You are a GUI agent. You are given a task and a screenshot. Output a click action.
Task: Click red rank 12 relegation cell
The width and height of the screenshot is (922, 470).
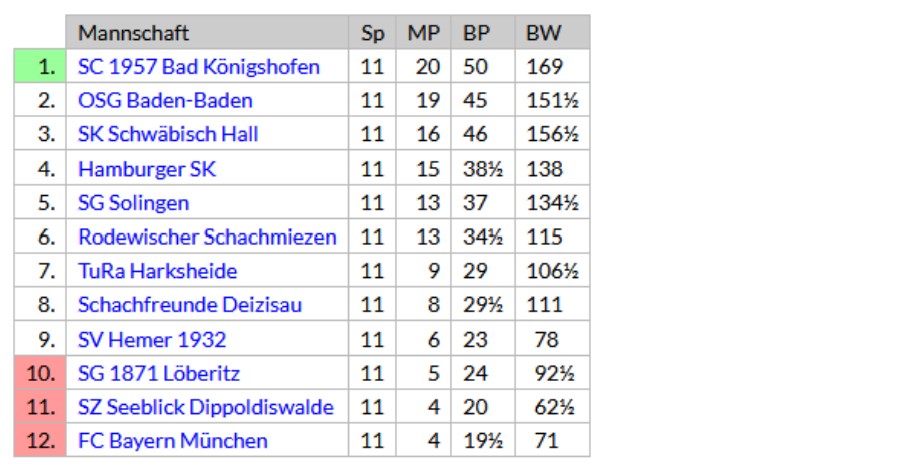(40, 441)
